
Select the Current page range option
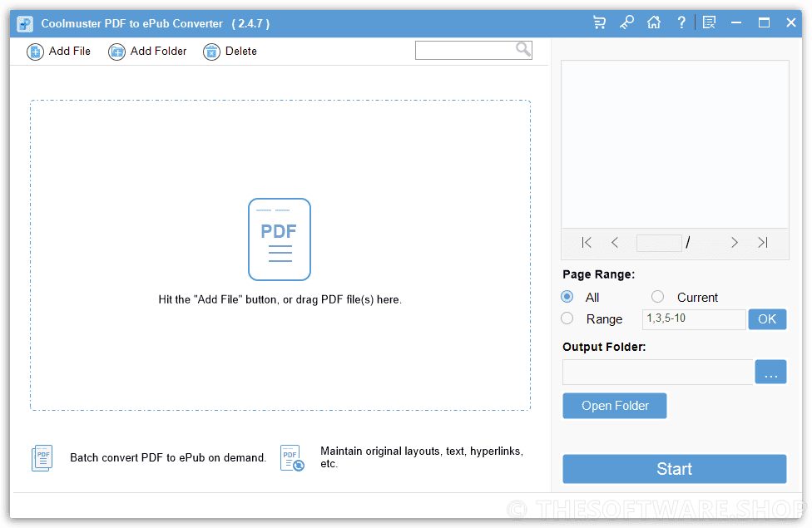click(x=657, y=297)
